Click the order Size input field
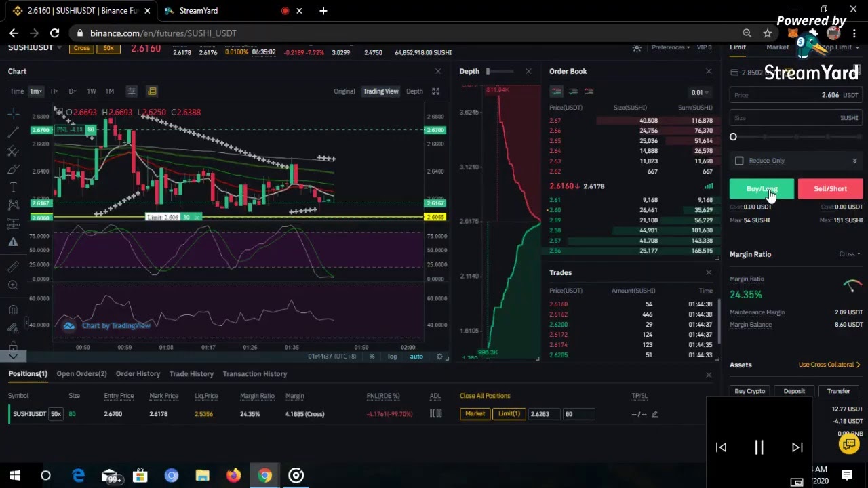868x488 pixels. tap(796, 118)
